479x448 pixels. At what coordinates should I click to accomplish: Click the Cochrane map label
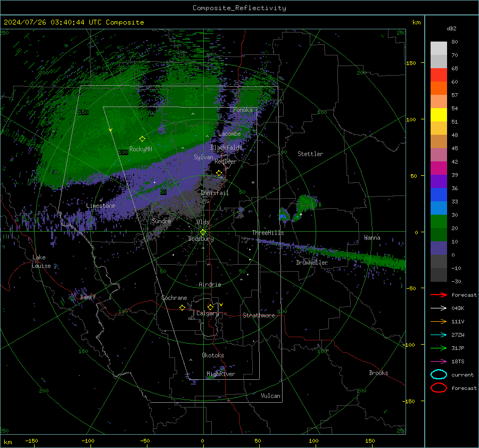[174, 298]
